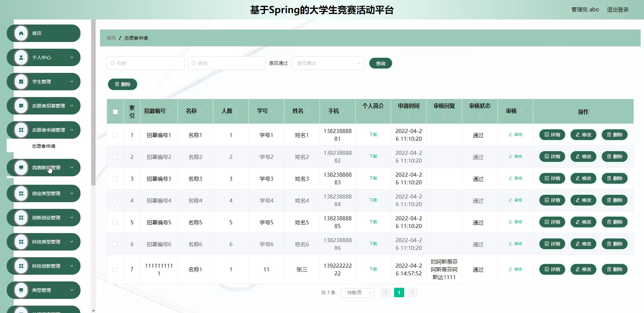Go to page 1 in pagination
Viewport: 644px width, 313px height.
[399, 293]
